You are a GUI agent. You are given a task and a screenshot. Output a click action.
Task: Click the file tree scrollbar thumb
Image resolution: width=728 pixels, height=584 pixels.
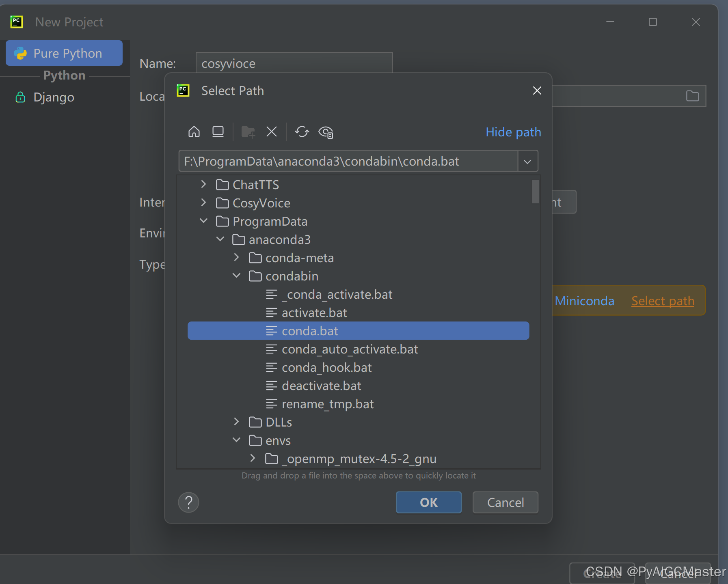pyautogui.click(x=536, y=192)
